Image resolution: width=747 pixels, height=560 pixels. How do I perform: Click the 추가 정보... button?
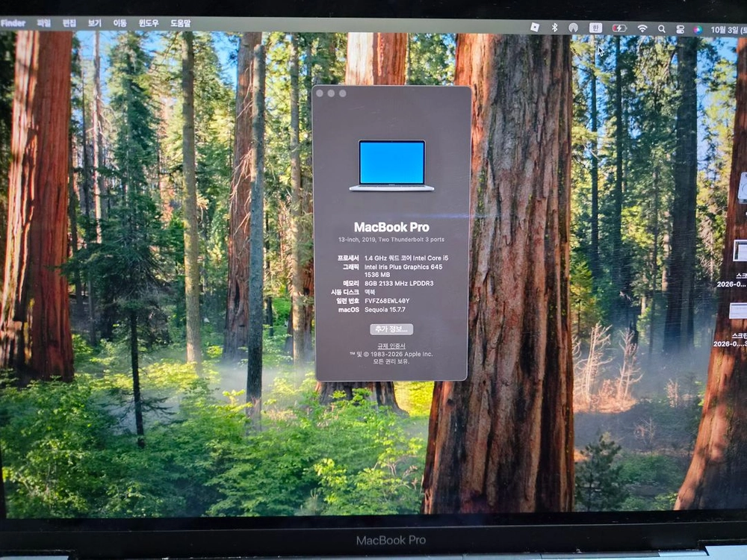click(x=391, y=329)
